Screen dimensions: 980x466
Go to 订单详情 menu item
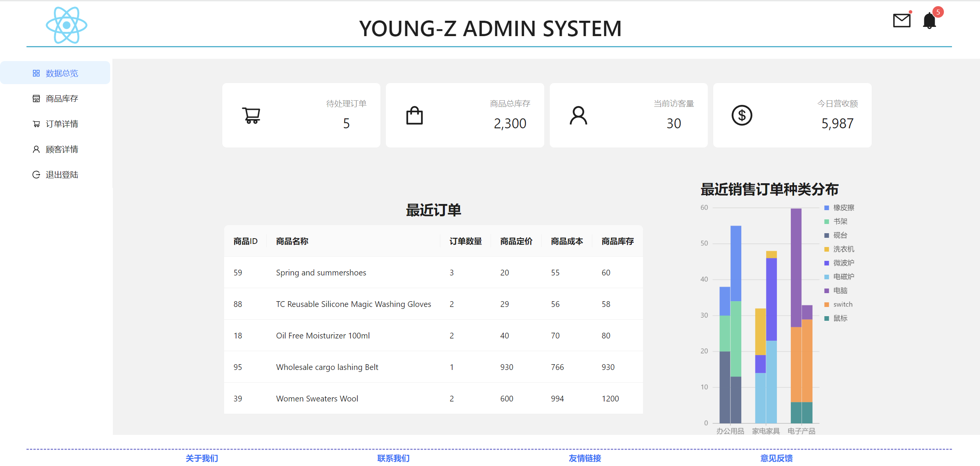click(x=61, y=124)
